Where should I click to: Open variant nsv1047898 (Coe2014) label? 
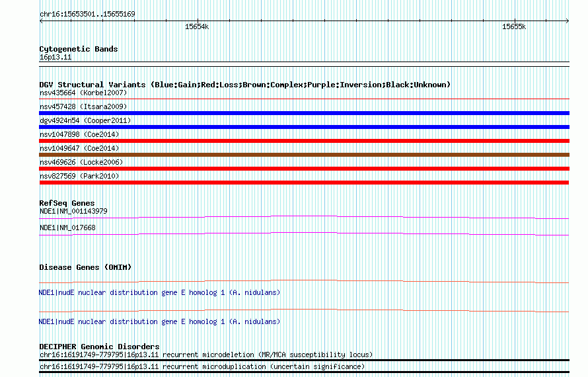tap(79, 134)
